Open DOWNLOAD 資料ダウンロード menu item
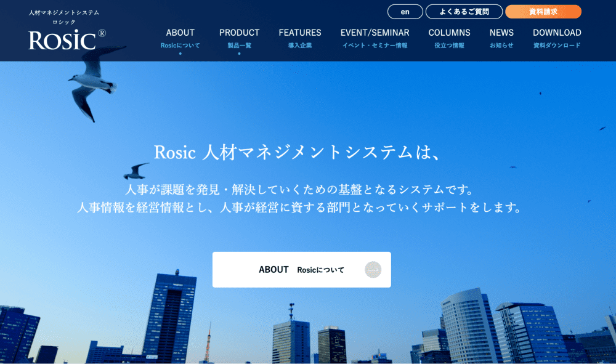Screen dimensions: 616x364 pyautogui.click(x=557, y=38)
